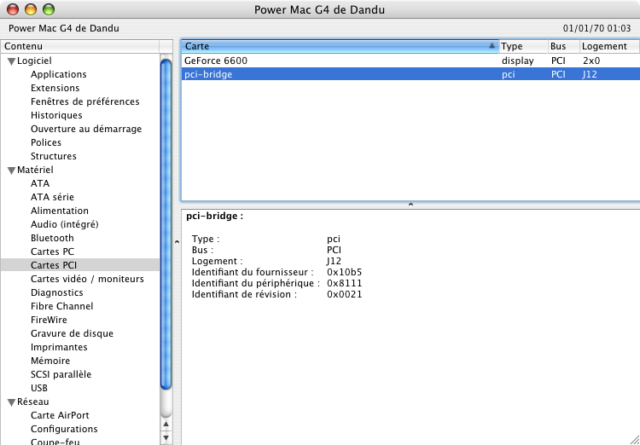Click the sidebar scroll up arrow
The image size is (640, 445).
pos(166,424)
